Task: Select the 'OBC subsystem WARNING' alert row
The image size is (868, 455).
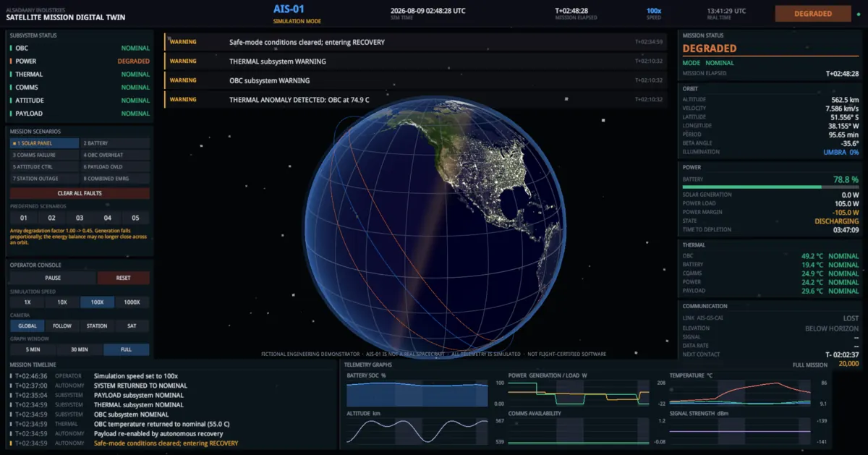Action: [x=415, y=80]
